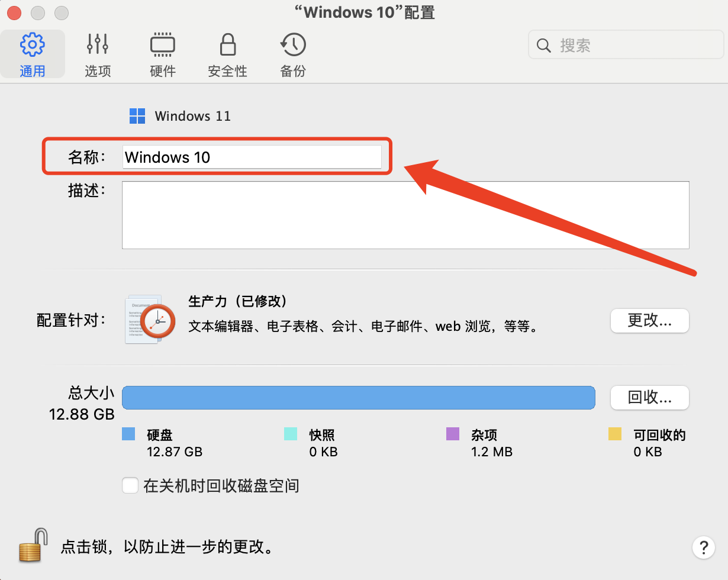Click the padlock to prevent changes
Viewport: 728px width, 580px height.
click(x=33, y=544)
